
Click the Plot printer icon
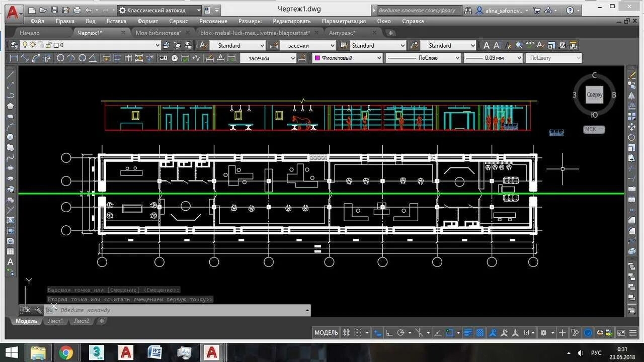pyautogui.click(x=77, y=10)
